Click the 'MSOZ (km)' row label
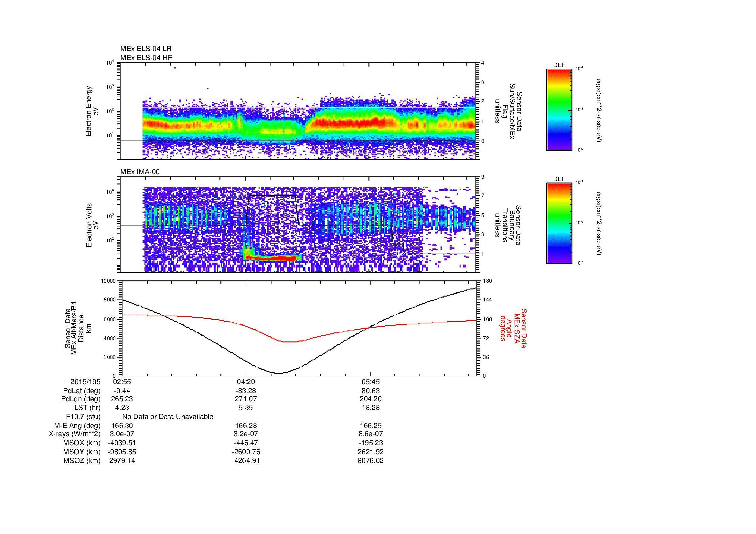Viewport: 756px width, 534px height. pos(82,461)
